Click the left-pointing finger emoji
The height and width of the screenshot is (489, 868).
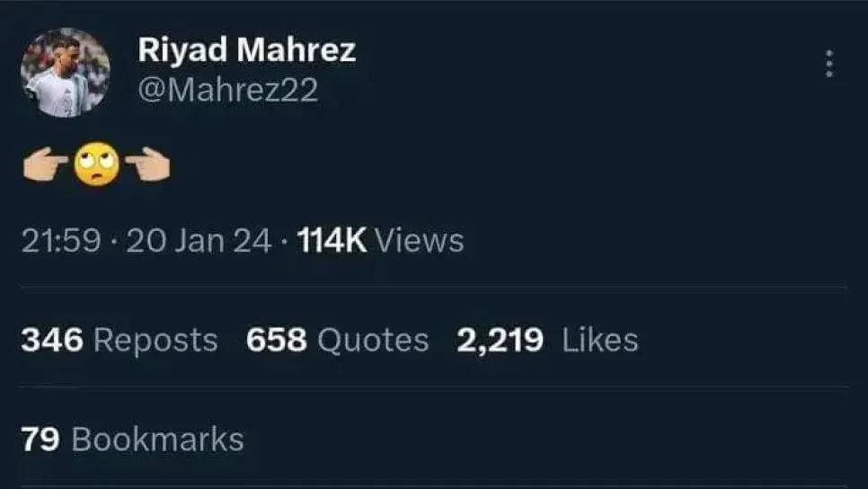(x=147, y=164)
